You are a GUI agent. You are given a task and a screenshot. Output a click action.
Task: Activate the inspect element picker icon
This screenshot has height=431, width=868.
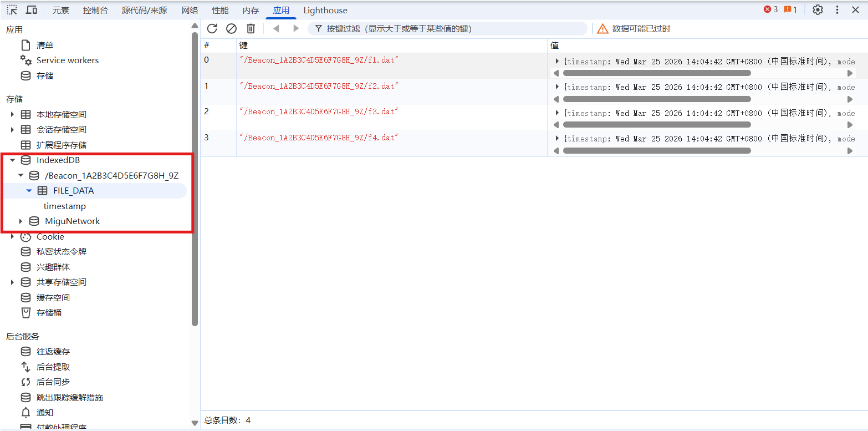(12, 10)
